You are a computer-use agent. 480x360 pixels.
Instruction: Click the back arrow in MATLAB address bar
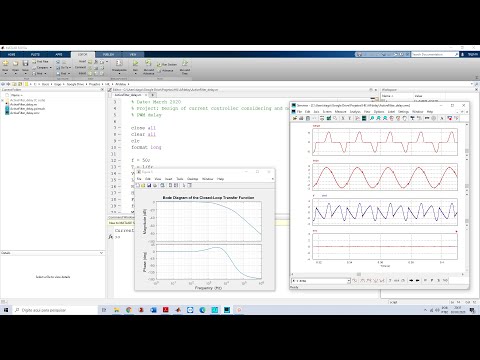(3, 84)
